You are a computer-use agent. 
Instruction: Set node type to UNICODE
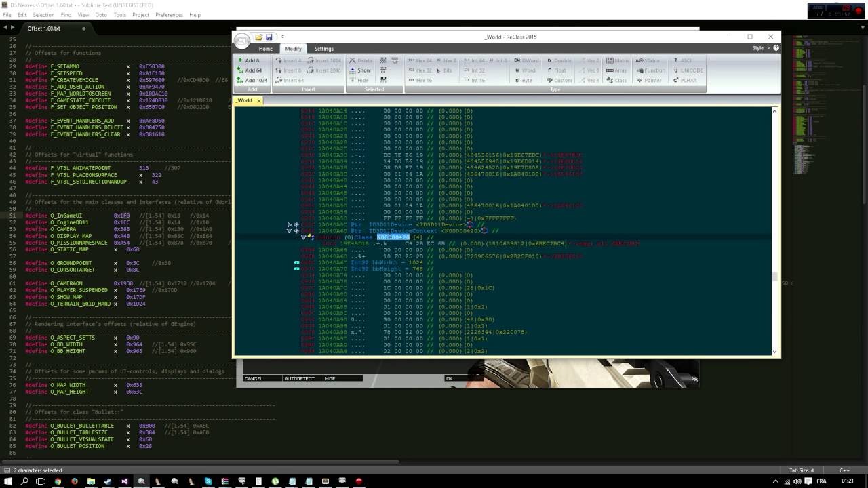pyautogui.click(x=688, y=70)
